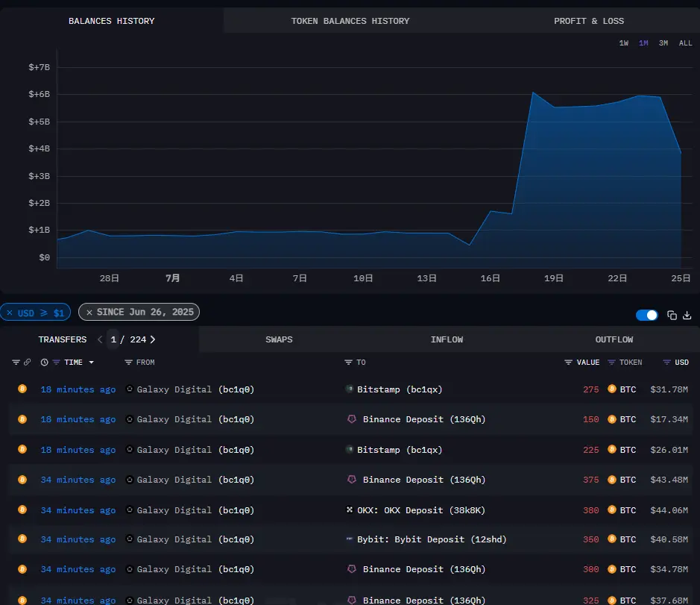This screenshot has height=605, width=700.
Task: Click Bitcoin chain icon of $44.06M row
Action: click(x=22, y=510)
